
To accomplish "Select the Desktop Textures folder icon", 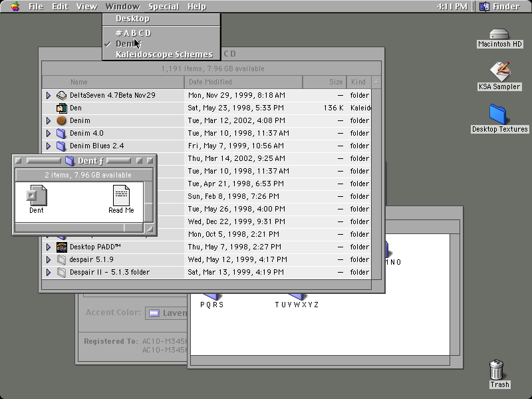I will (x=498, y=114).
